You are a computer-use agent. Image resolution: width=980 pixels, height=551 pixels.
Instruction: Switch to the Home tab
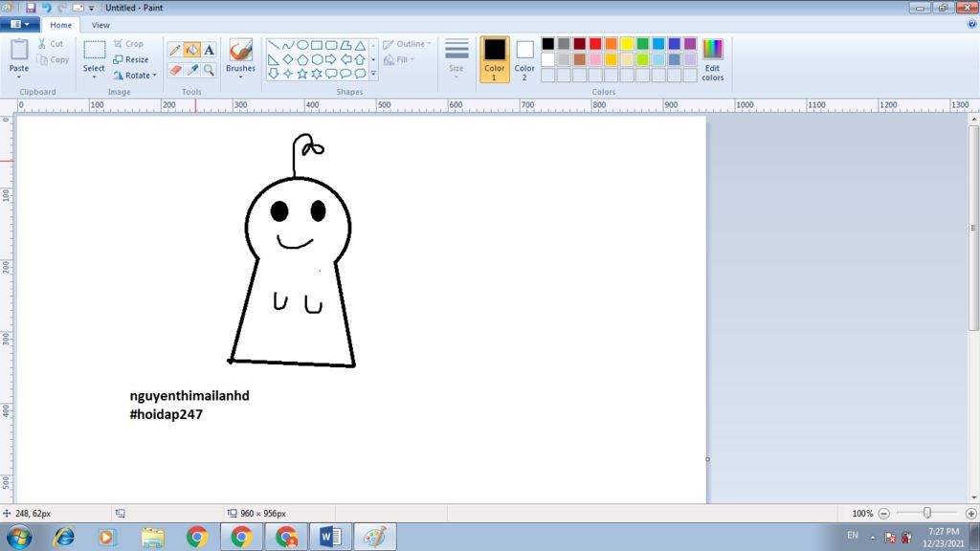pyautogui.click(x=60, y=25)
